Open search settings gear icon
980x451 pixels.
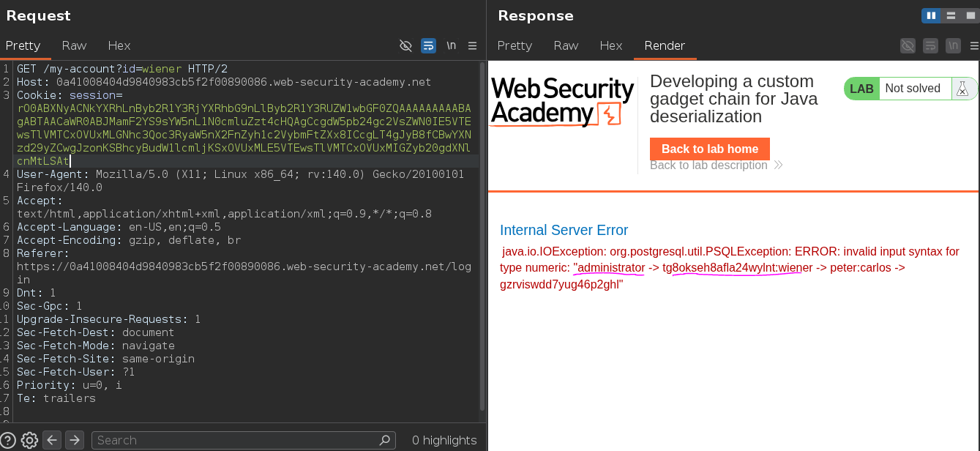pos(29,440)
